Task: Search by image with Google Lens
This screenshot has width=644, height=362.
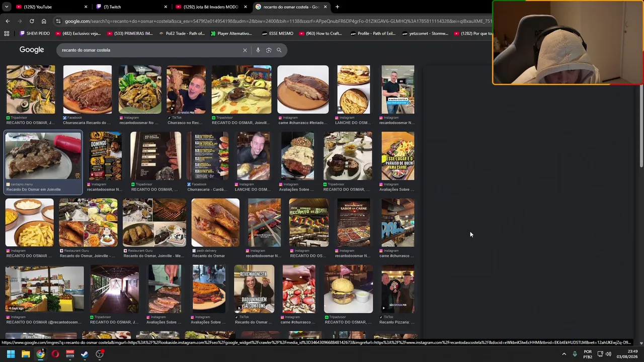Action: pos(269,50)
